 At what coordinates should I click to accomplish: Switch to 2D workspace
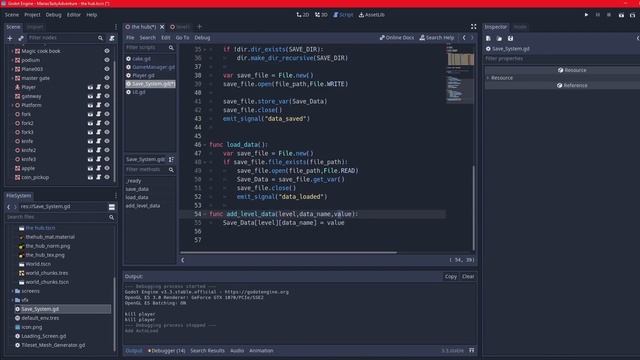pos(302,15)
